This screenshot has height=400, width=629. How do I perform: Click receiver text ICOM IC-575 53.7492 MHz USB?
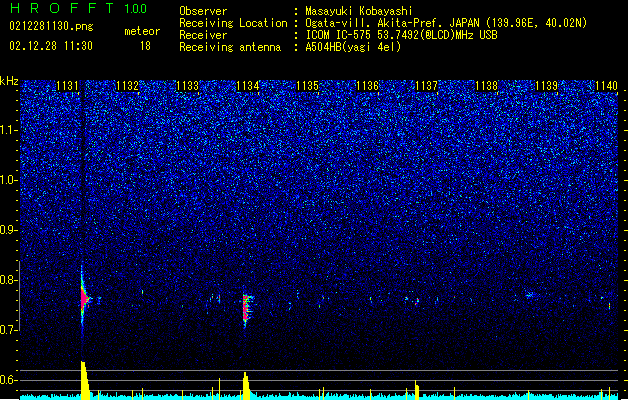[401, 35]
